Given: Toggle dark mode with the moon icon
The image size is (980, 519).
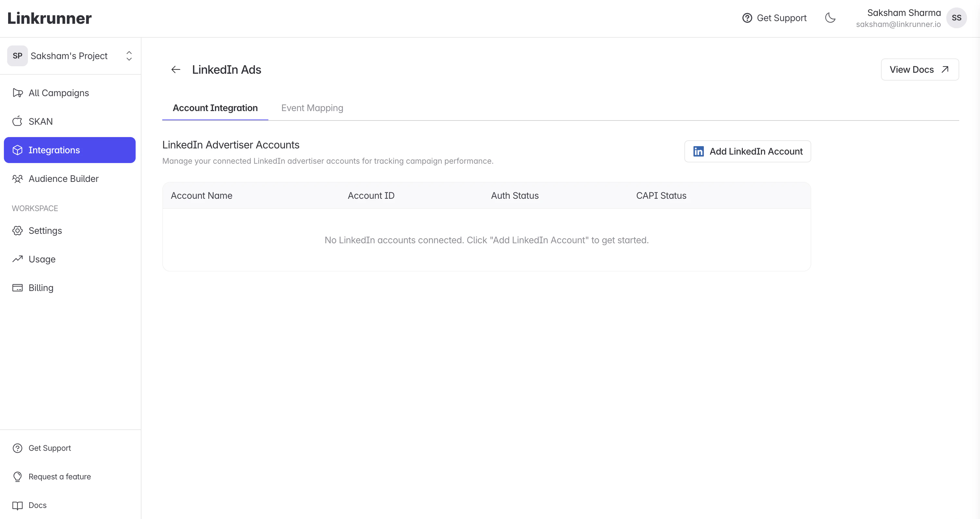Looking at the screenshot, I should (x=830, y=18).
